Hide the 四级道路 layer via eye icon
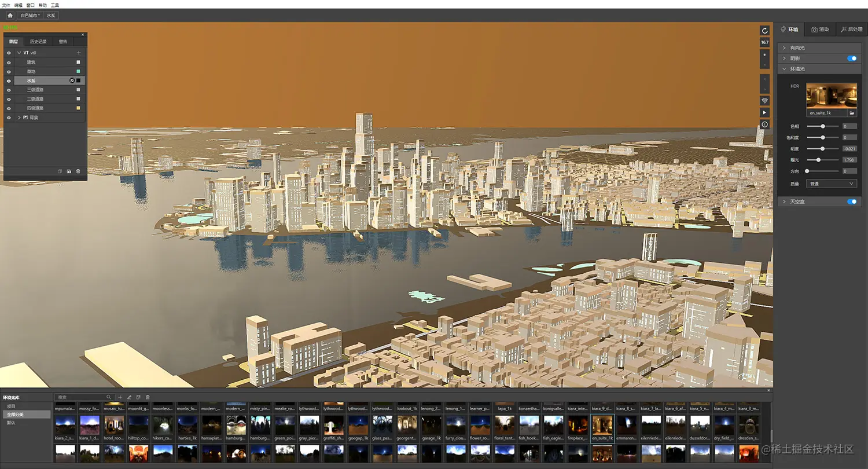This screenshot has height=469, width=868. [9, 108]
